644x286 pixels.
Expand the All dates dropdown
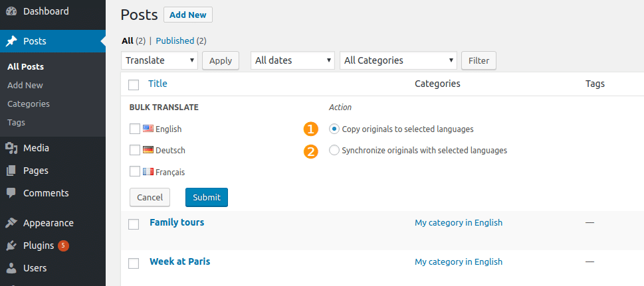click(293, 60)
